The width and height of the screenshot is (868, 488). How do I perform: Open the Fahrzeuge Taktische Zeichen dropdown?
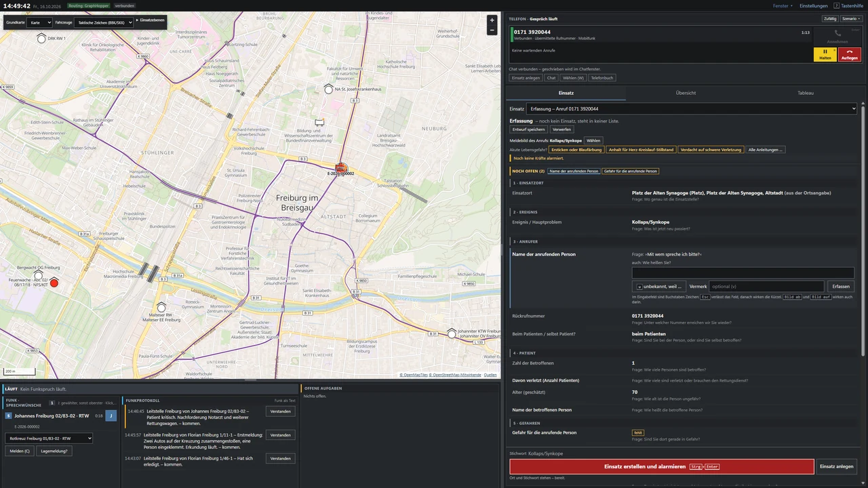point(104,22)
